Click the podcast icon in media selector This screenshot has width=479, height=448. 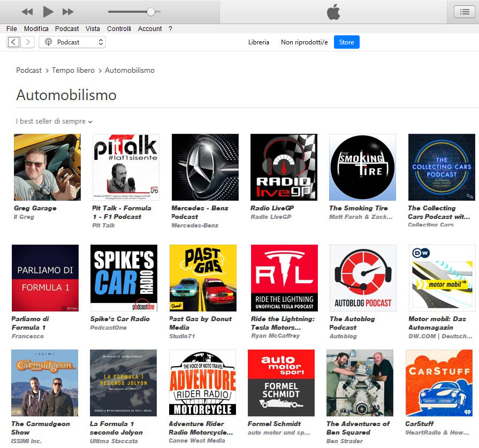pyautogui.click(x=48, y=42)
